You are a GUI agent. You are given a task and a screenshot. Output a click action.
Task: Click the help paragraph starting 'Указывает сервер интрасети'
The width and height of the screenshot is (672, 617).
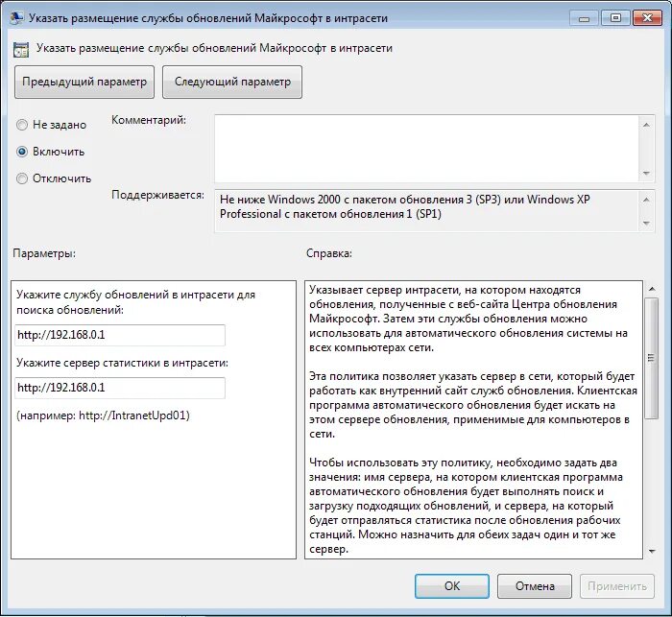point(468,319)
